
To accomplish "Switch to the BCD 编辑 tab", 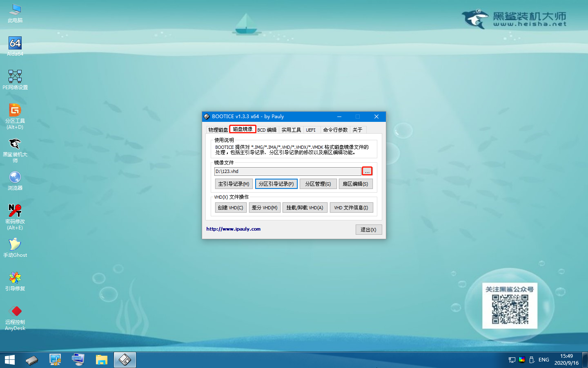I will (267, 129).
